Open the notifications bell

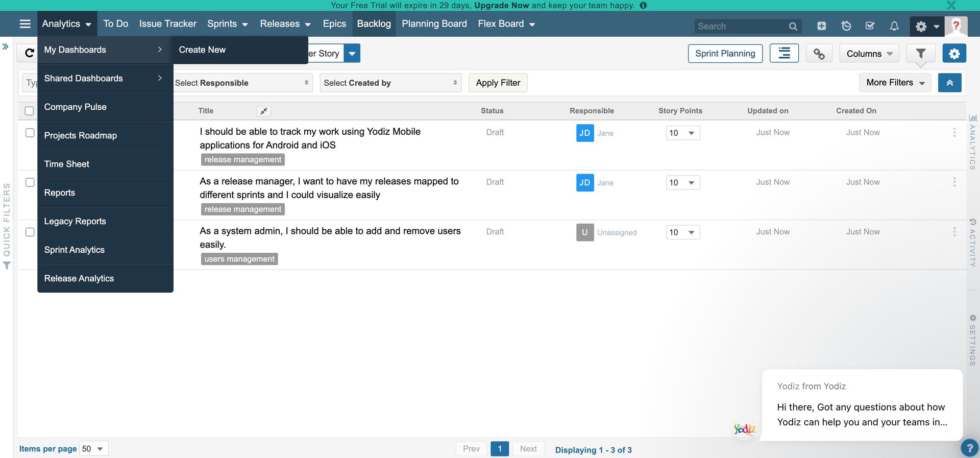[894, 26]
